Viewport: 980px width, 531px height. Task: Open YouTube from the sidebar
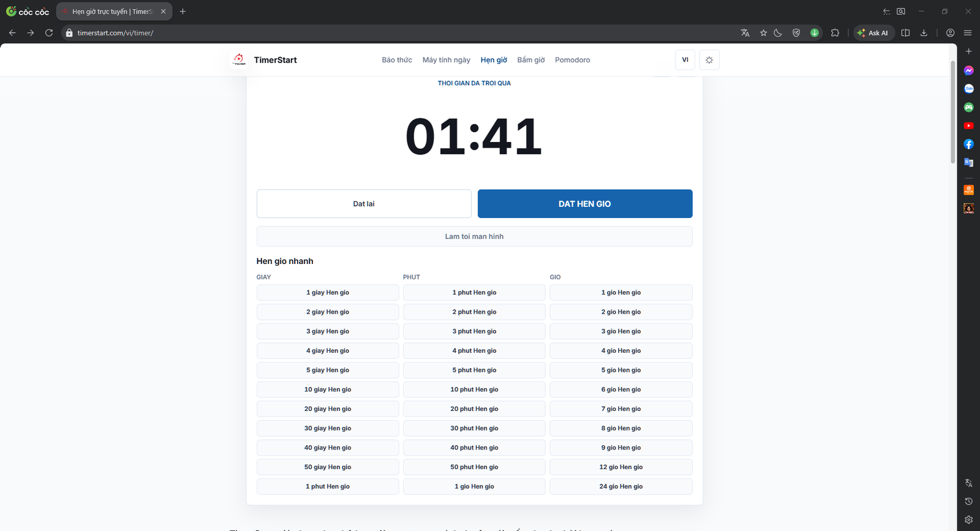pyautogui.click(x=968, y=126)
